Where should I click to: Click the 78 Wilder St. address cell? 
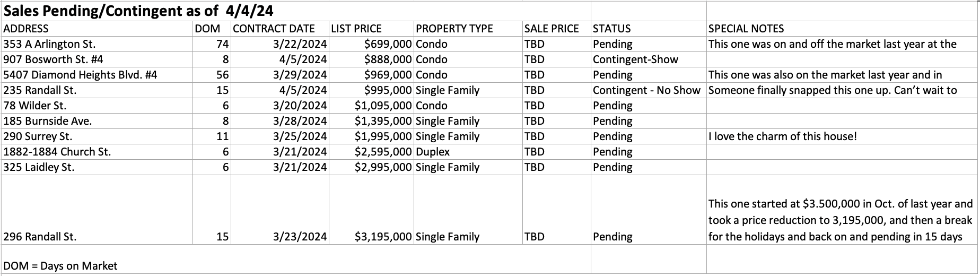tap(97, 106)
